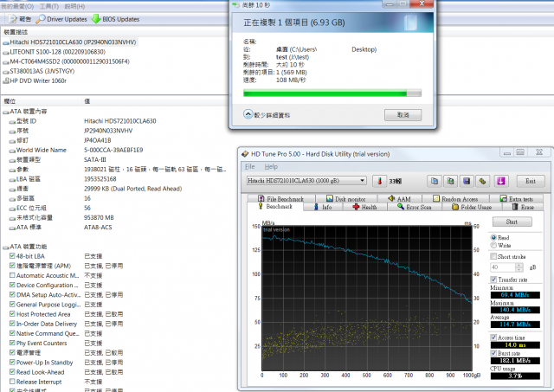The height and width of the screenshot is (392, 554).
Task: Cancel the file copy operation
Action: point(403,114)
